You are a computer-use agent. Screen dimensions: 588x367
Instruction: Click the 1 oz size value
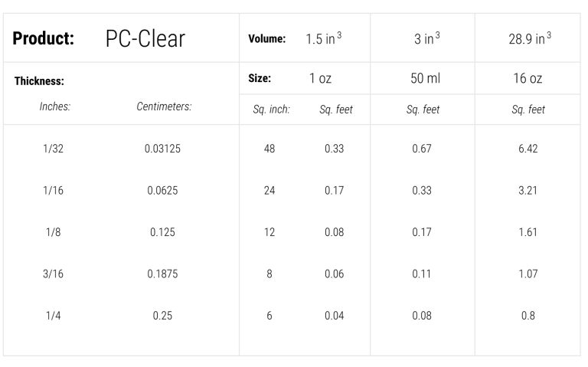pyautogui.click(x=320, y=78)
